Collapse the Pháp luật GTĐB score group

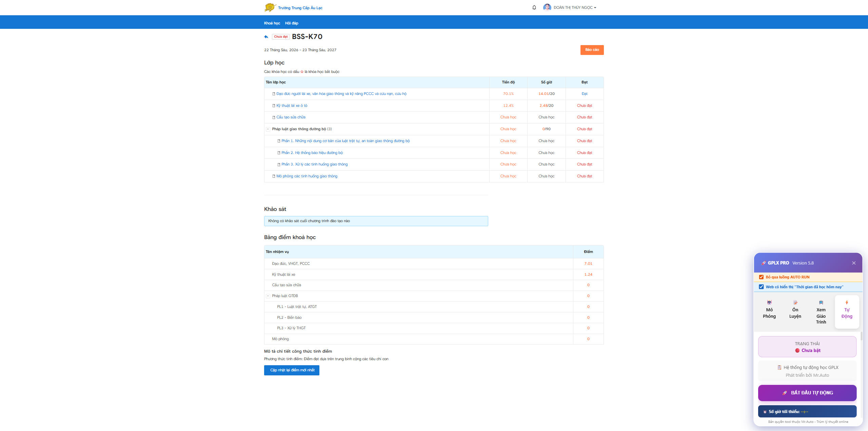click(268, 296)
